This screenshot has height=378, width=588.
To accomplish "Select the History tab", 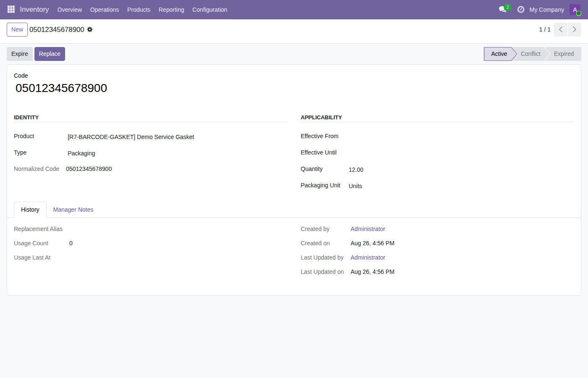I will pos(30,210).
